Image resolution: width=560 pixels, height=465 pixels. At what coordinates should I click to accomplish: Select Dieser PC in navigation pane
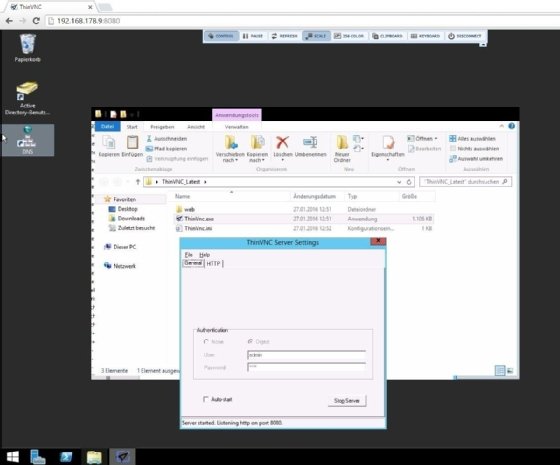click(x=120, y=247)
